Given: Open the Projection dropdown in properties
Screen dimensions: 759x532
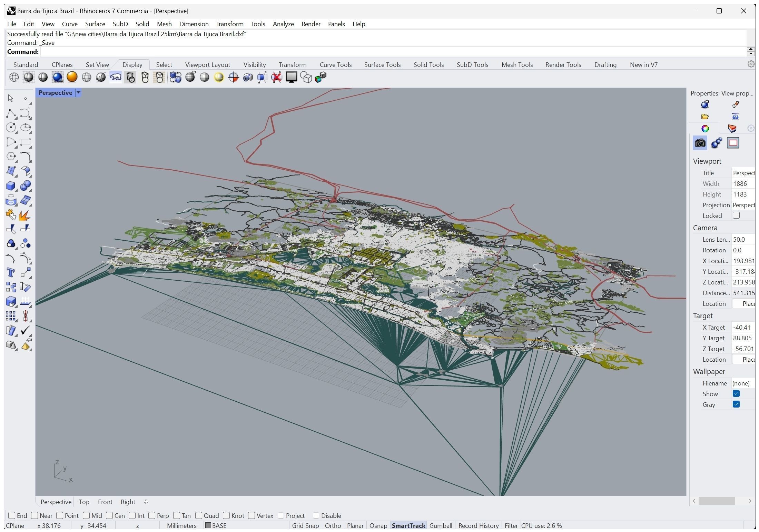Looking at the screenshot, I should click(743, 205).
